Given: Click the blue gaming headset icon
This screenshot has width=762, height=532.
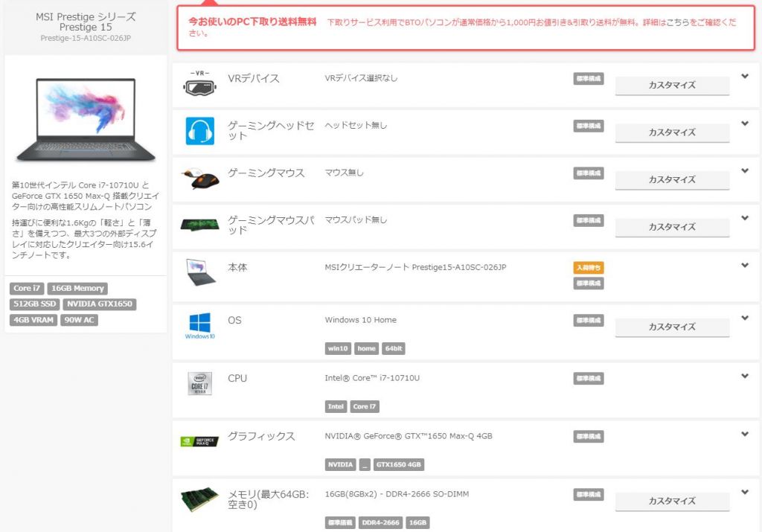Looking at the screenshot, I should (199, 131).
